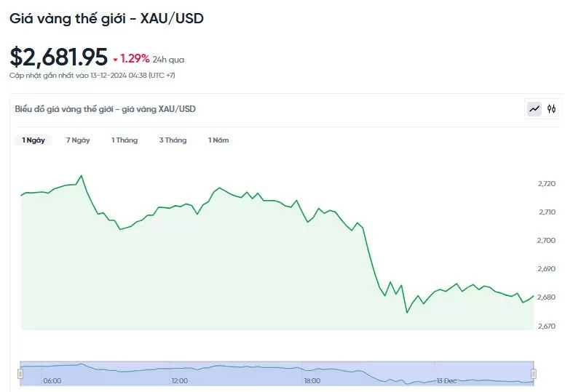This screenshot has width=565, height=392.
Task: Click the 06:00 mark on navigator
Action: (x=52, y=380)
